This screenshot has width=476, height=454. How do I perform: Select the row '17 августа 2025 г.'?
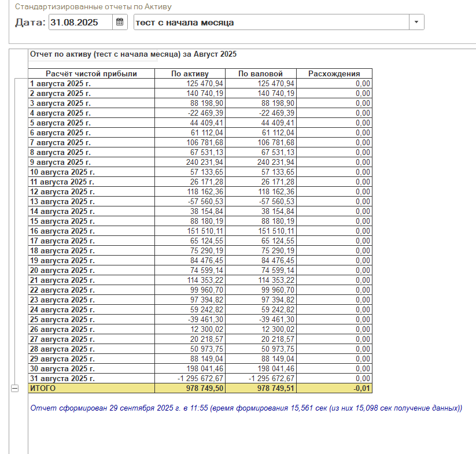(200, 241)
